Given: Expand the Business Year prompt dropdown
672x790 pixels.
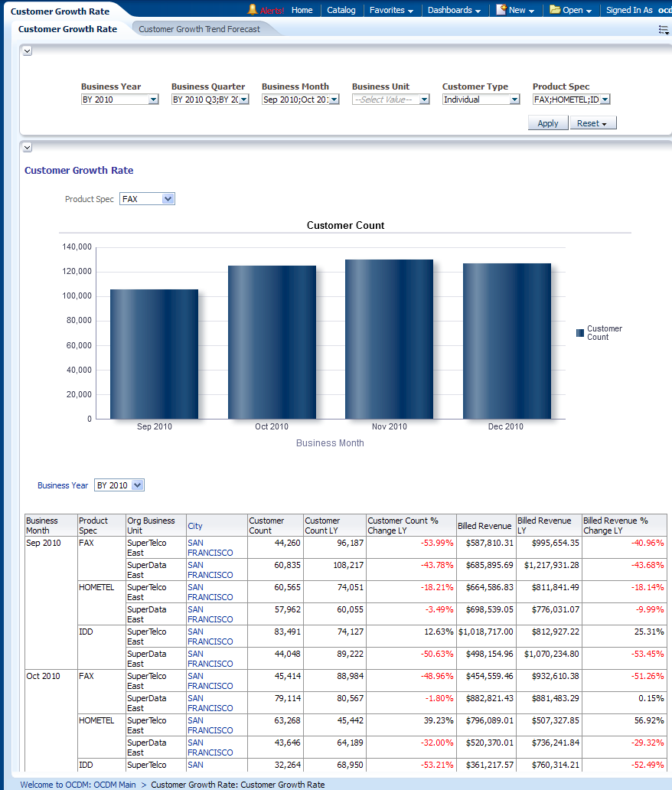Looking at the screenshot, I should point(153,100).
